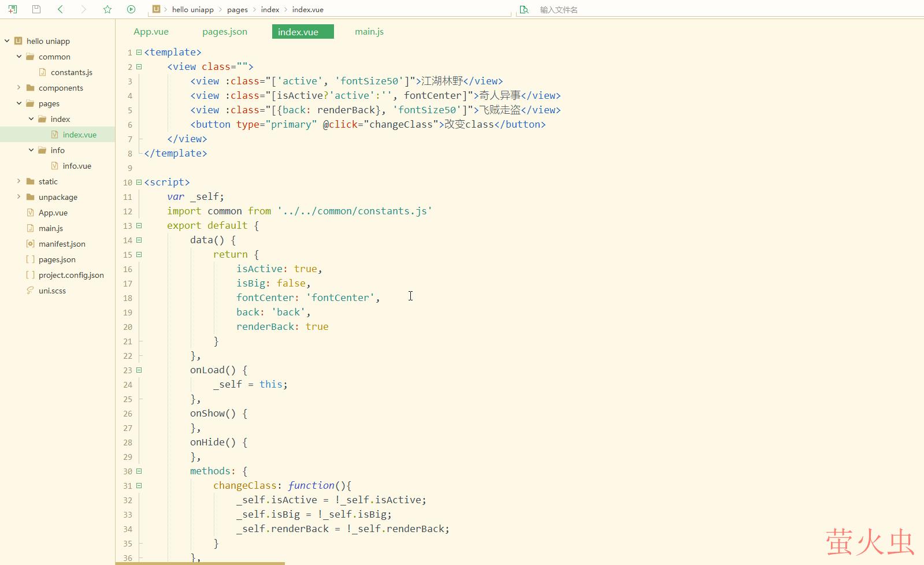Click the uni.scss file icon

[x=31, y=291]
